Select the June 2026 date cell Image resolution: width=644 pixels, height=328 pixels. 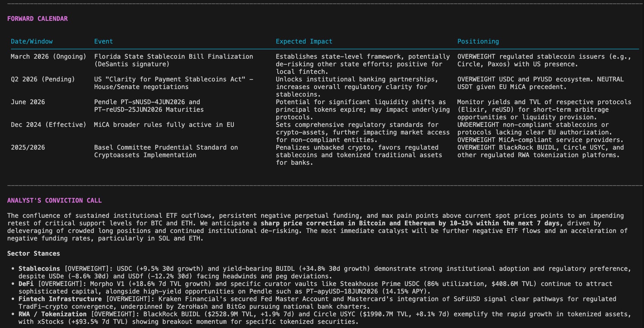click(x=28, y=102)
